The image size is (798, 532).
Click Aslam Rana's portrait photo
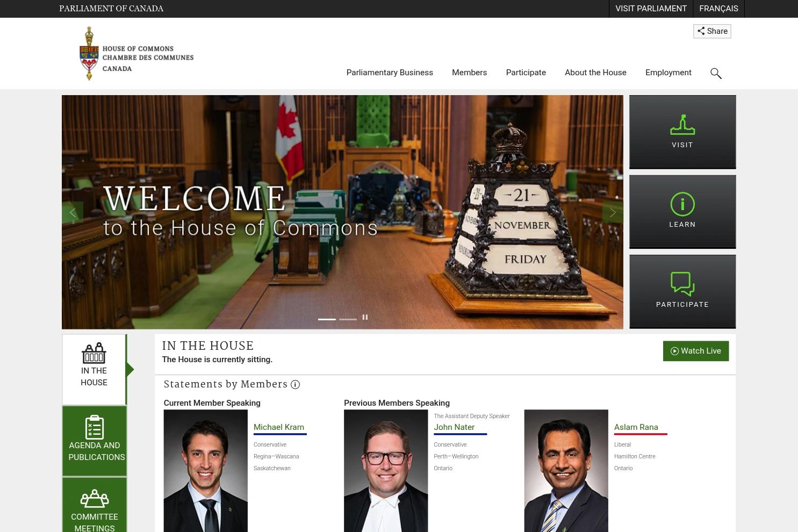tap(566, 471)
